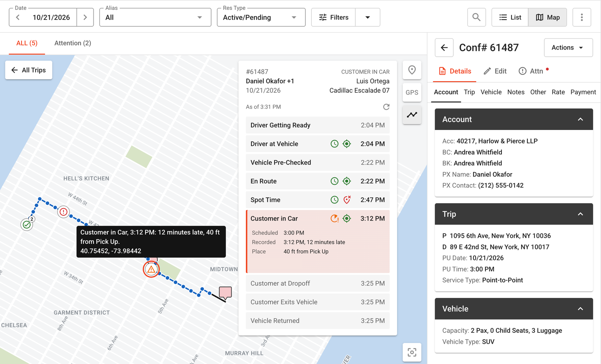Image resolution: width=601 pixels, height=364 pixels.
Task: Open the three-dot more options menu
Action: point(581,17)
